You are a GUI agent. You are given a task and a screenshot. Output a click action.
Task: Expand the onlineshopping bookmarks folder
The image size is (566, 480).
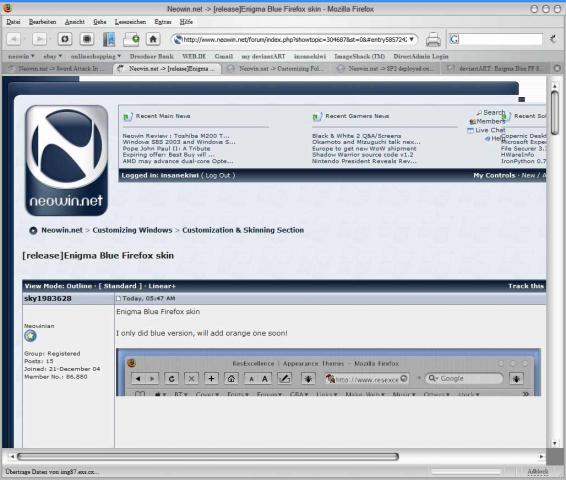click(x=96, y=56)
